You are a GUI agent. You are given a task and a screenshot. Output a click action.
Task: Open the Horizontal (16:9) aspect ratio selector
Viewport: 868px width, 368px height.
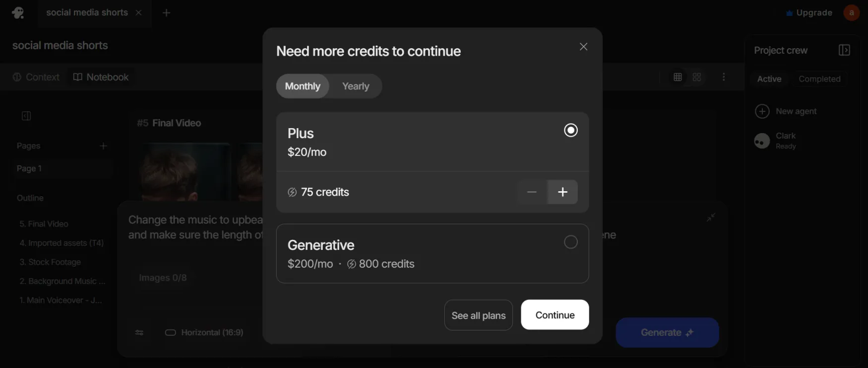pyautogui.click(x=204, y=333)
